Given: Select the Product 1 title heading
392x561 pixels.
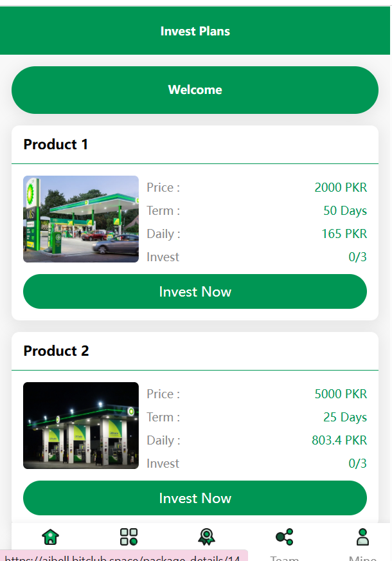Looking at the screenshot, I should pos(56,144).
